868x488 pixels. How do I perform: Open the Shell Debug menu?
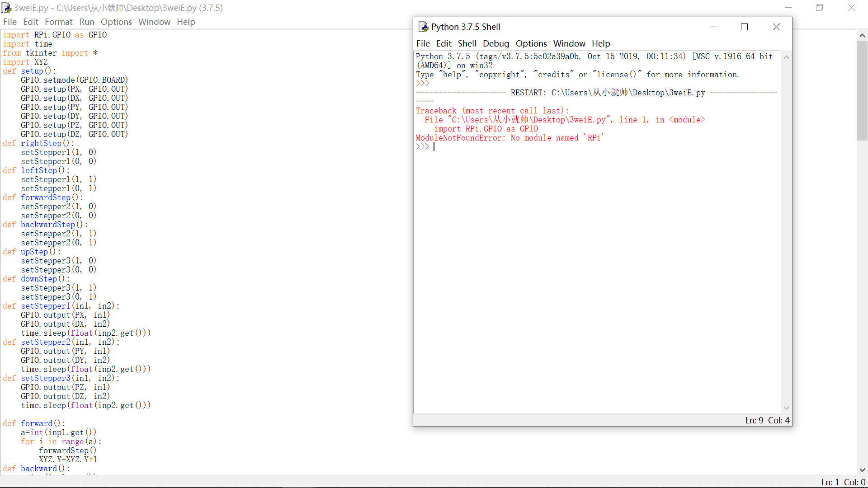pos(495,43)
